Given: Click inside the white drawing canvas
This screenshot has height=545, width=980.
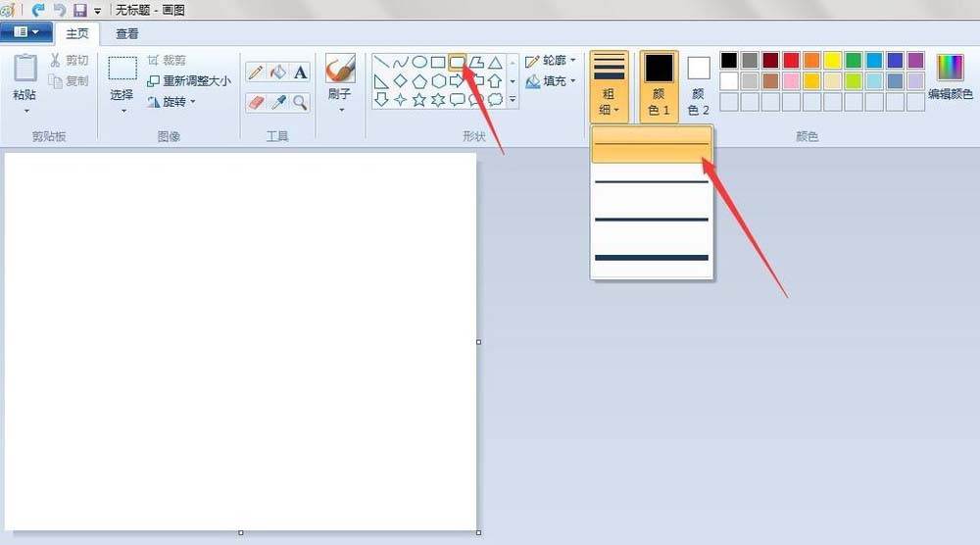Looking at the screenshot, I should [x=241, y=342].
